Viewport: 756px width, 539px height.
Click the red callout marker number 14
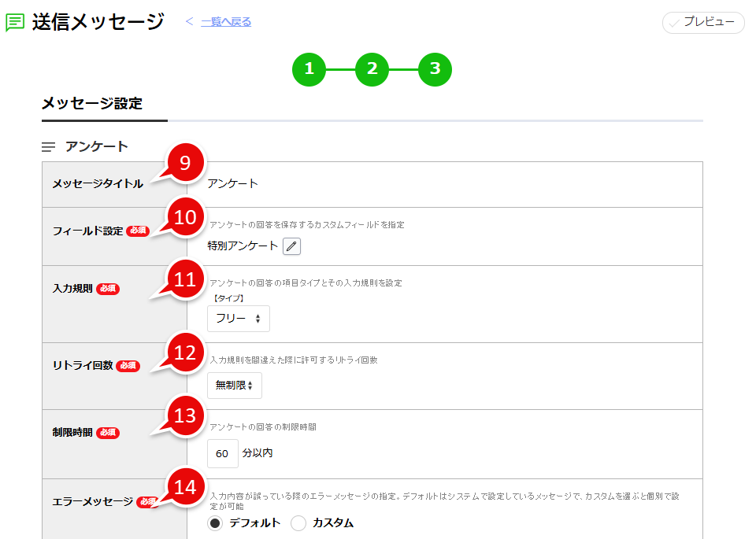pyautogui.click(x=184, y=488)
